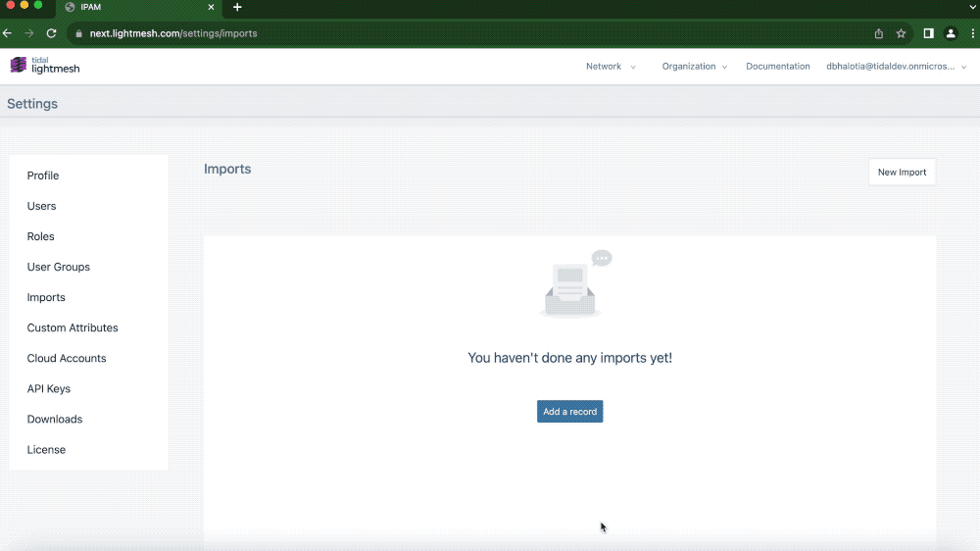
Task: Click the Tidal LightMesh logo
Action: point(44,66)
